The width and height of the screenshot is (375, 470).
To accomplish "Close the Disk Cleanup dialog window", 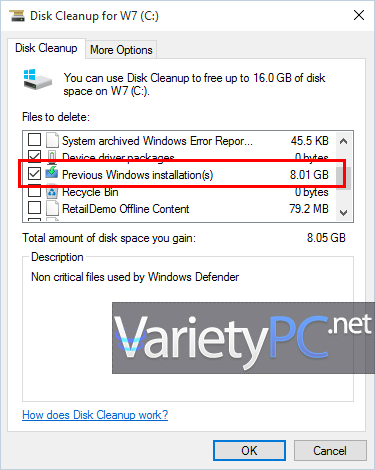I will [359, 15].
